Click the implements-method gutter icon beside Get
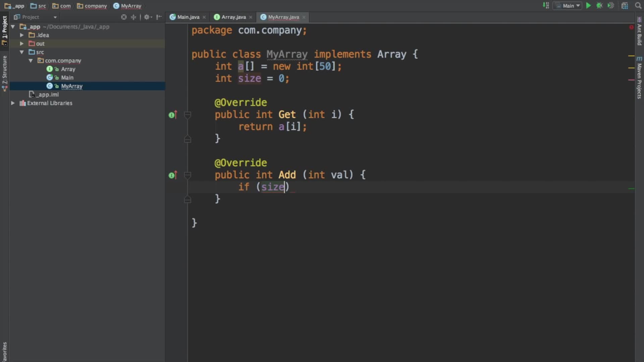Screen dimensions: 644x362 click(x=173, y=115)
